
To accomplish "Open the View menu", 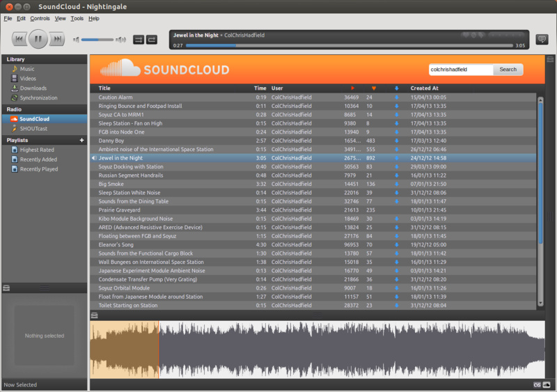I will pos(60,19).
